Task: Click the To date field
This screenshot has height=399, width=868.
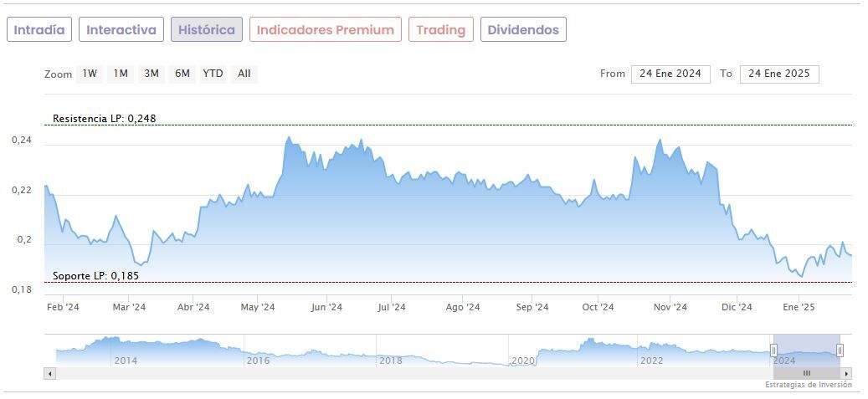Action: pyautogui.click(x=779, y=74)
